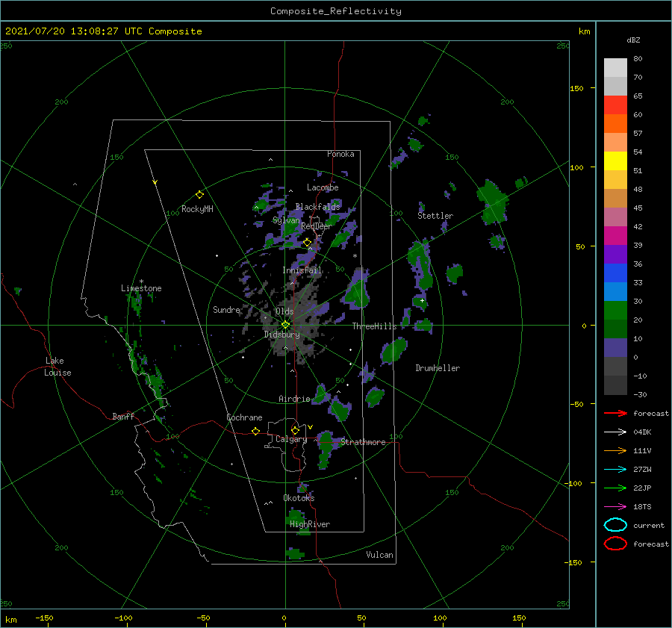Select the white 80–70 dBZ swatch
Image resolution: width=672 pixels, height=628 pixels.
[x=615, y=68]
